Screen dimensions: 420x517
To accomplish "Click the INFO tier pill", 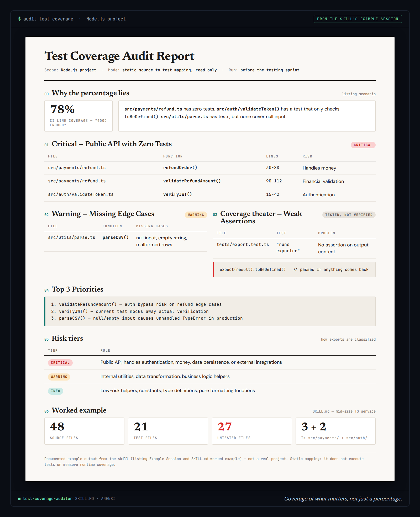I will (55, 391).
